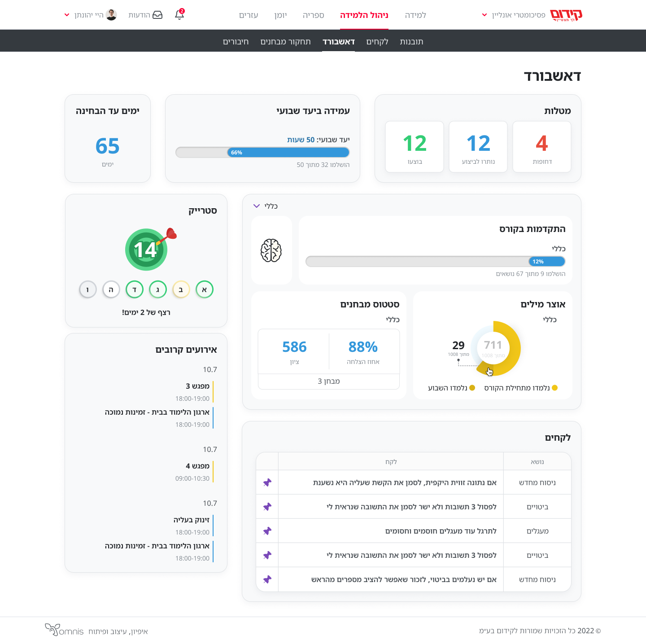Select day circle א in streak
Image resolution: width=646 pixels, height=644 pixels.
[x=205, y=289]
